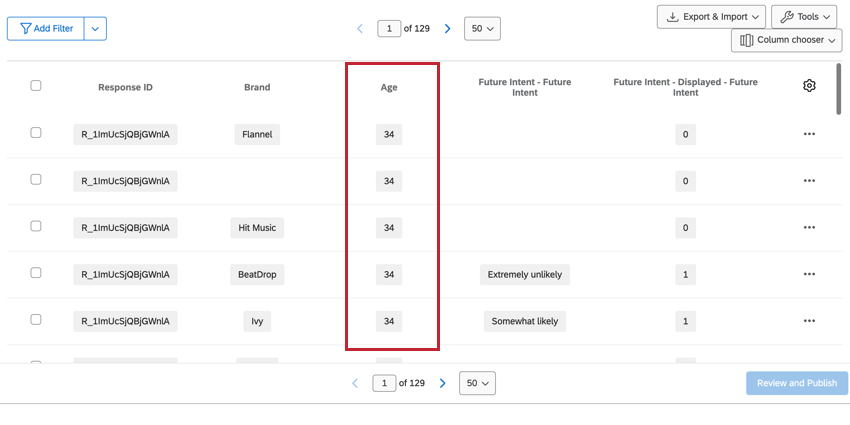850x425 pixels.
Task: Open three-dot menu for Ivy row
Action: click(809, 321)
